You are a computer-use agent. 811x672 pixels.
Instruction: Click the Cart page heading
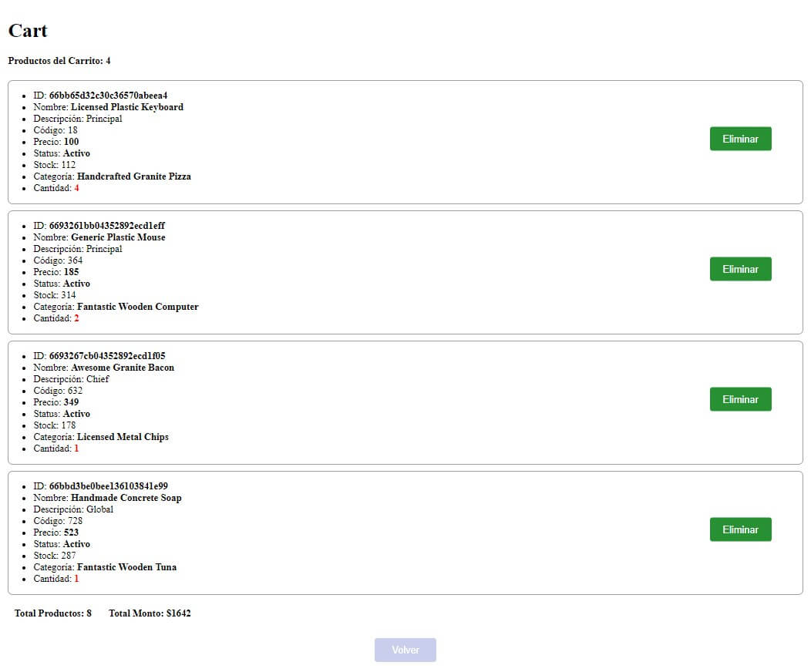[x=28, y=31]
